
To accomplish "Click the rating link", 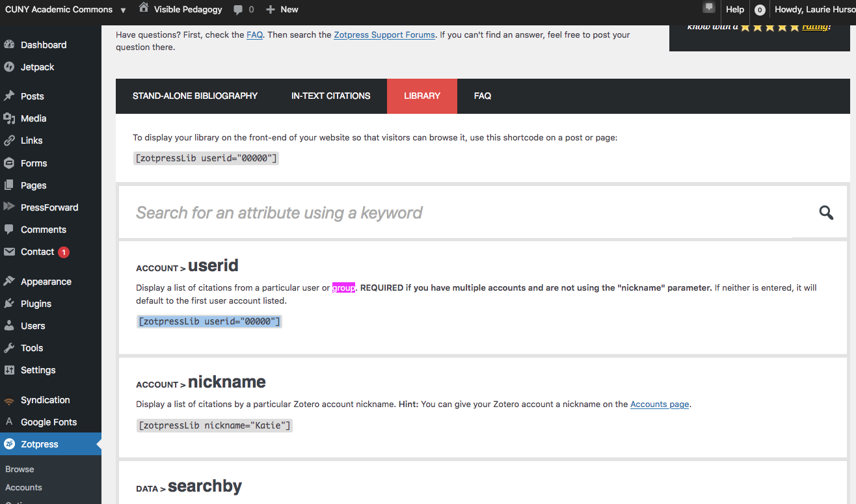I will [x=816, y=27].
